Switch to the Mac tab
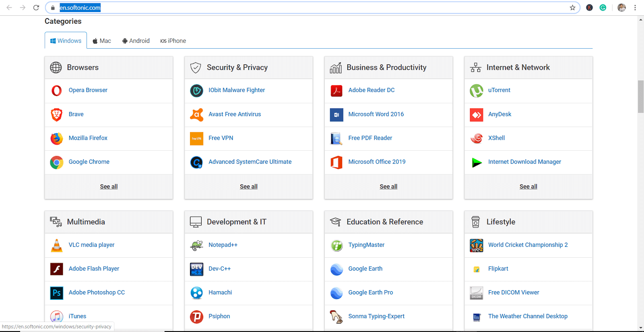This screenshot has width=644, height=332. coord(101,41)
